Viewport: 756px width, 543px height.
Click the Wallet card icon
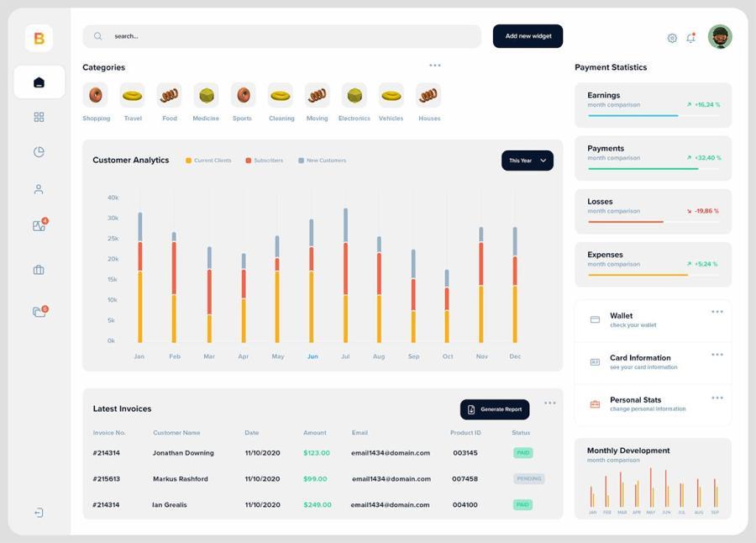point(595,319)
